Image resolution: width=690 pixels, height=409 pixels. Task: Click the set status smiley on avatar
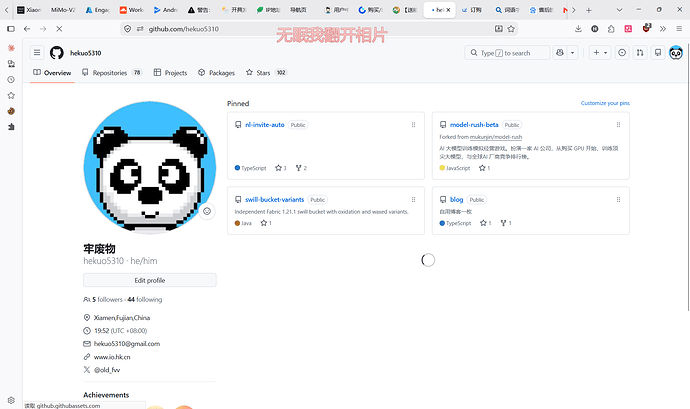207,211
